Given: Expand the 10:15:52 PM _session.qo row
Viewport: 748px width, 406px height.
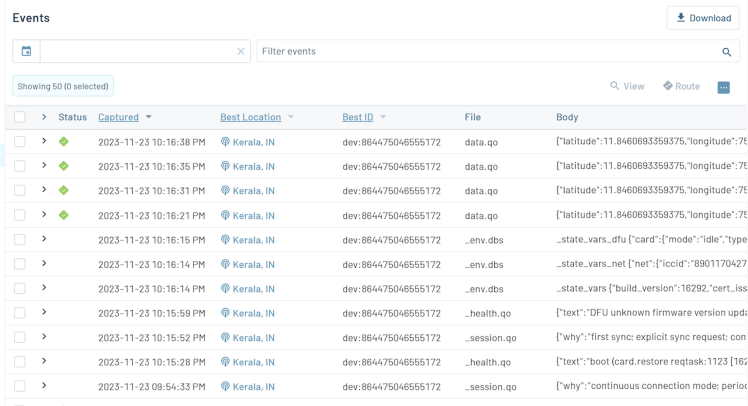Looking at the screenshot, I should (44, 337).
